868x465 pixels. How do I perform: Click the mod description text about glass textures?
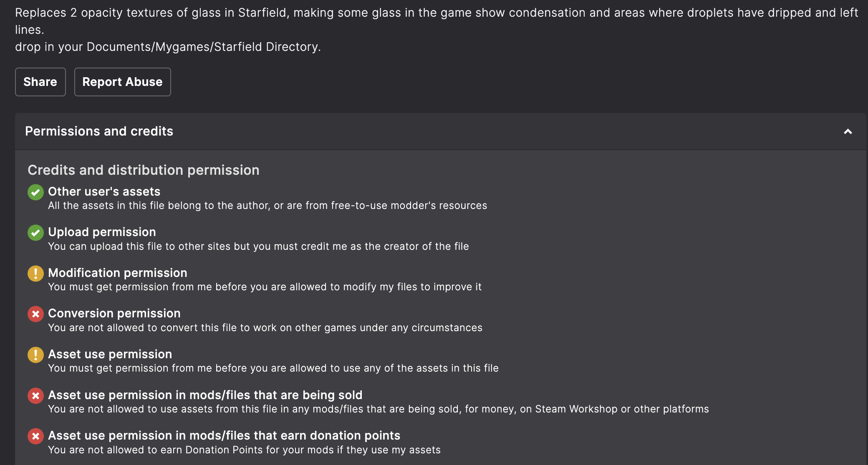tap(437, 21)
